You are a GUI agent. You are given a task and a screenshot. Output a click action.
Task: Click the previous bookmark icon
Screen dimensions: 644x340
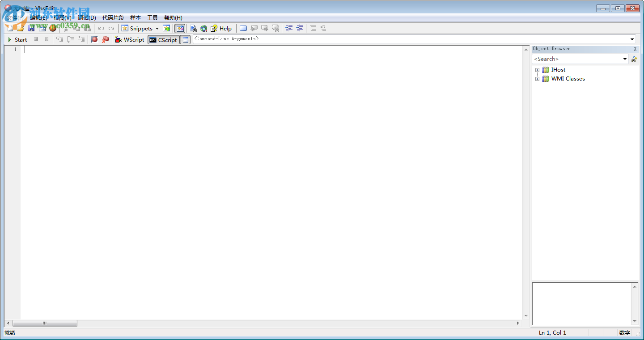pos(254,28)
